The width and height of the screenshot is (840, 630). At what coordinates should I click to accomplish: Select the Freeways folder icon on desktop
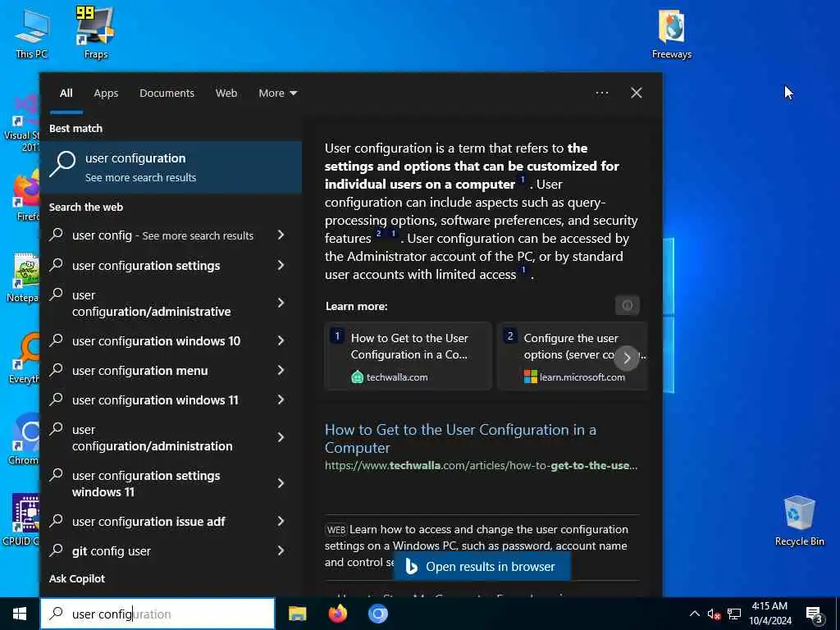click(x=671, y=34)
